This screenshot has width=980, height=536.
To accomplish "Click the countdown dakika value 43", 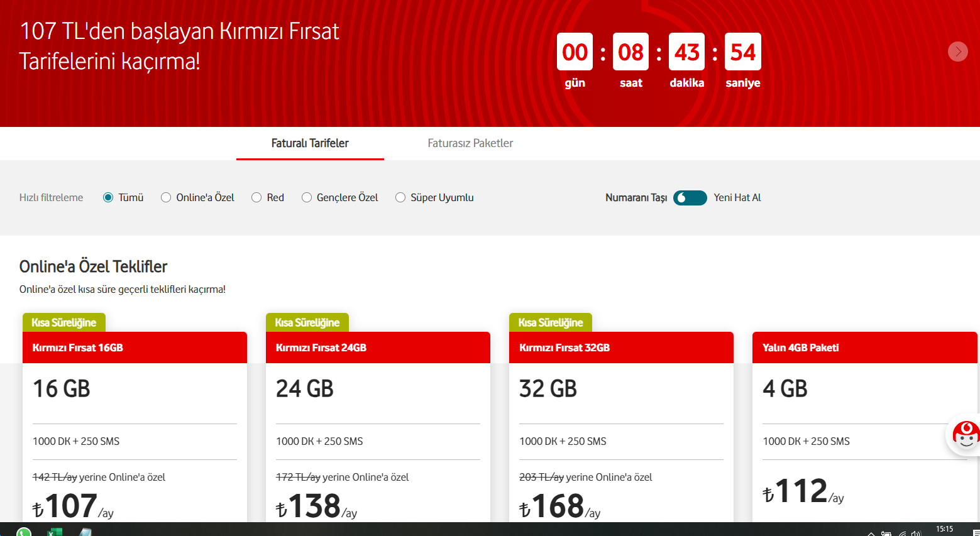I will point(686,52).
